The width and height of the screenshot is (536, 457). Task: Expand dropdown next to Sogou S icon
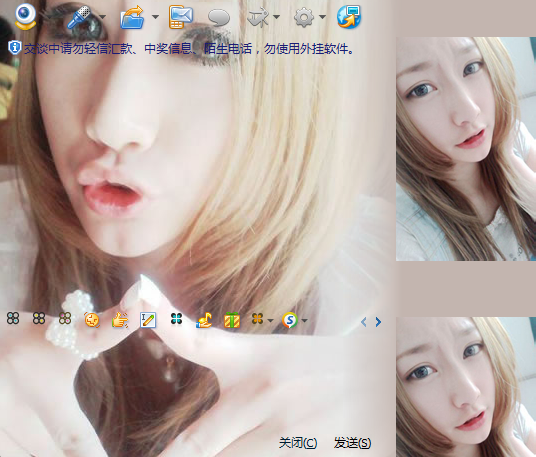coord(304,321)
